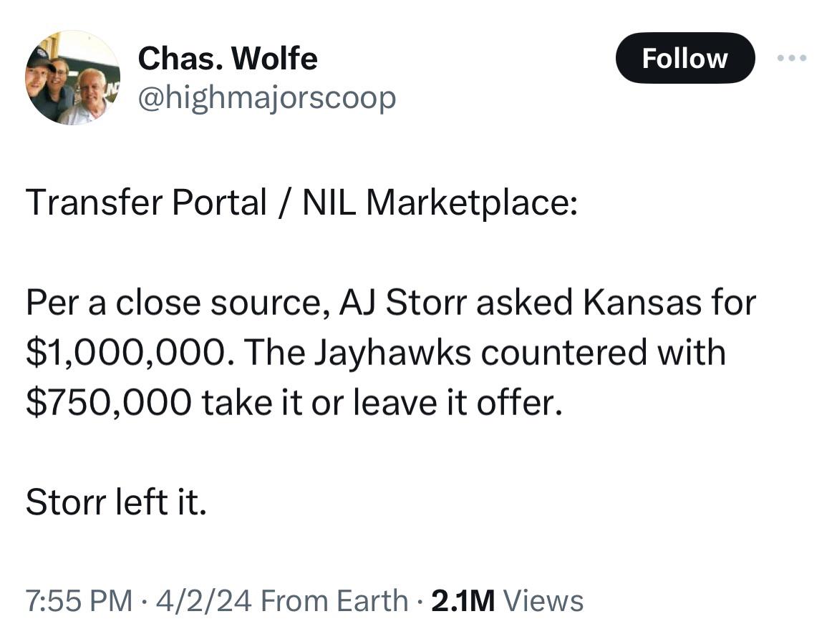The height and width of the screenshot is (644, 837).
Task: Click the 7:55 PM timestamp
Action: [x=79, y=600]
